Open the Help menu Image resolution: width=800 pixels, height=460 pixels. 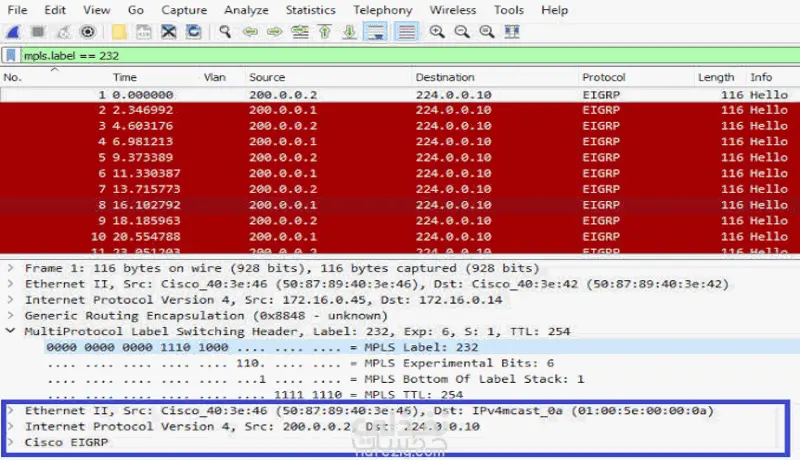[x=555, y=10]
